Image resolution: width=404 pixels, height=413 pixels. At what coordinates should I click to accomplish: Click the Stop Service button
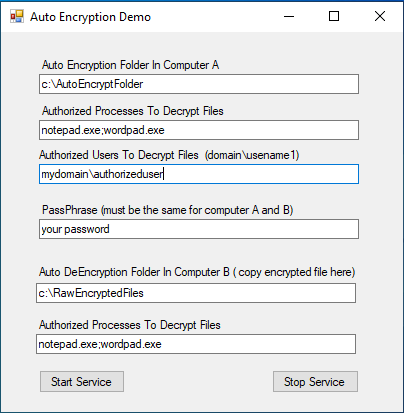(315, 382)
